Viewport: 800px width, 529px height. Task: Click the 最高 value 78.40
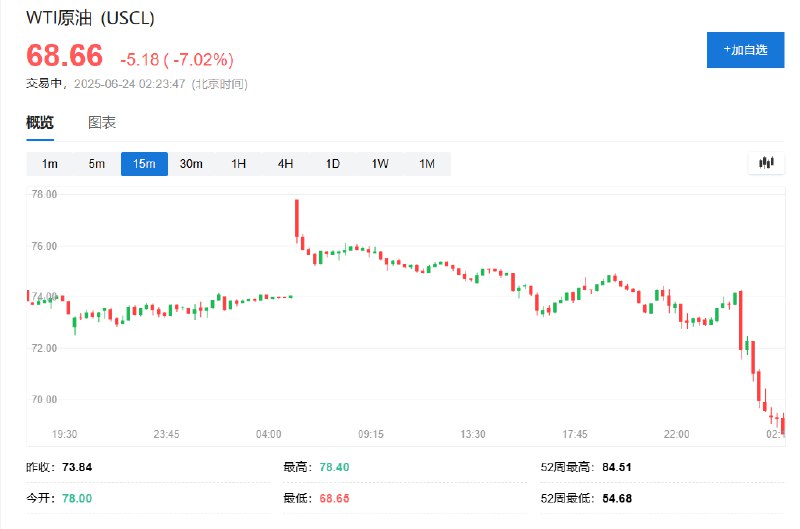pyautogui.click(x=334, y=467)
